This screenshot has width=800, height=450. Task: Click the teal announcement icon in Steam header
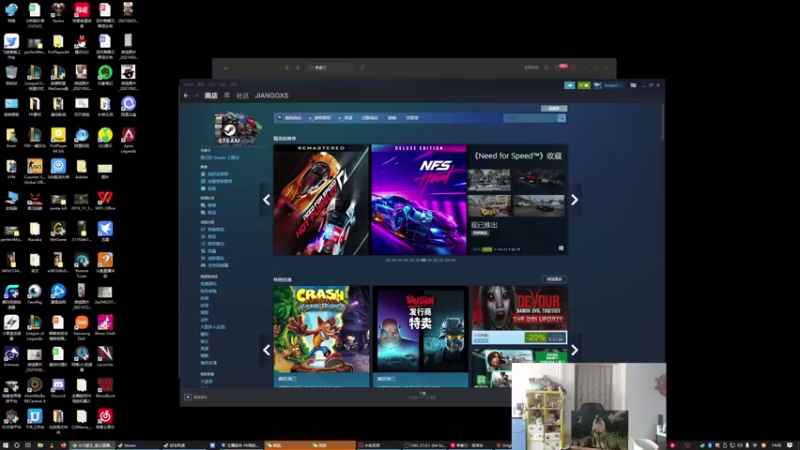(569, 85)
